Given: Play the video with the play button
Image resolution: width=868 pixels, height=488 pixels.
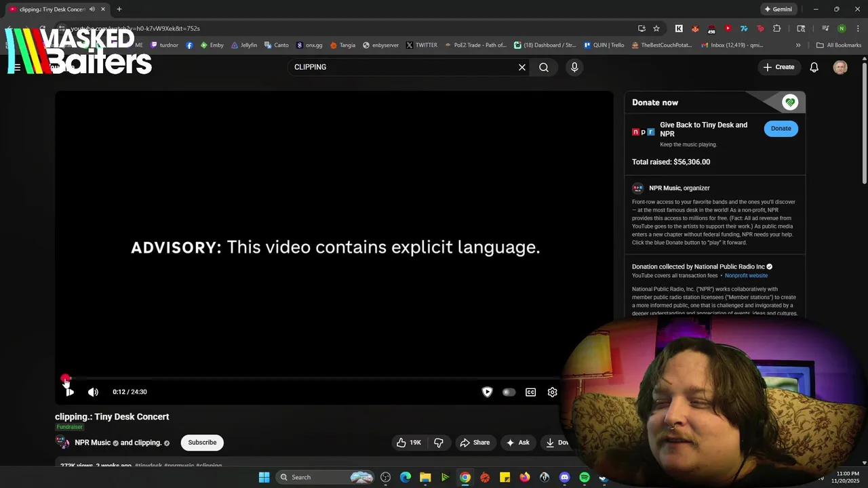Looking at the screenshot, I should (x=69, y=392).
